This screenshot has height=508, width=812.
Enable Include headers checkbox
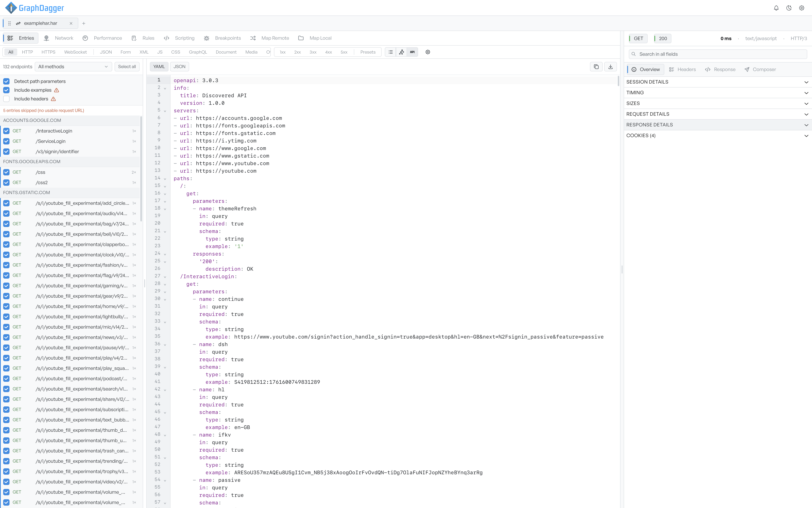click(x=6, y=99)
